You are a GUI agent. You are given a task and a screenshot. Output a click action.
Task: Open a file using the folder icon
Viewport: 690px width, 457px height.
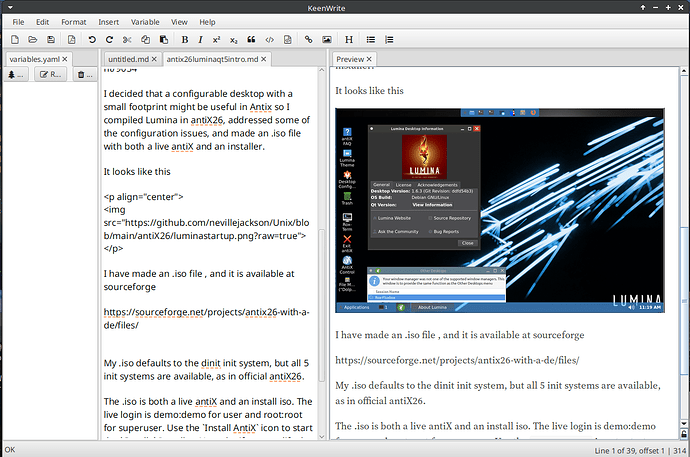(33, 40)
